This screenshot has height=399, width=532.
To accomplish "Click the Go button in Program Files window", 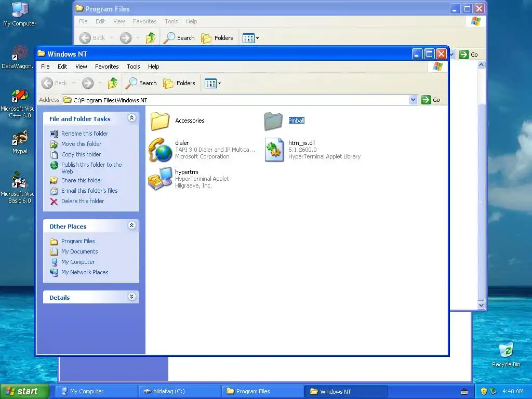I will click(x=469, y=55).
